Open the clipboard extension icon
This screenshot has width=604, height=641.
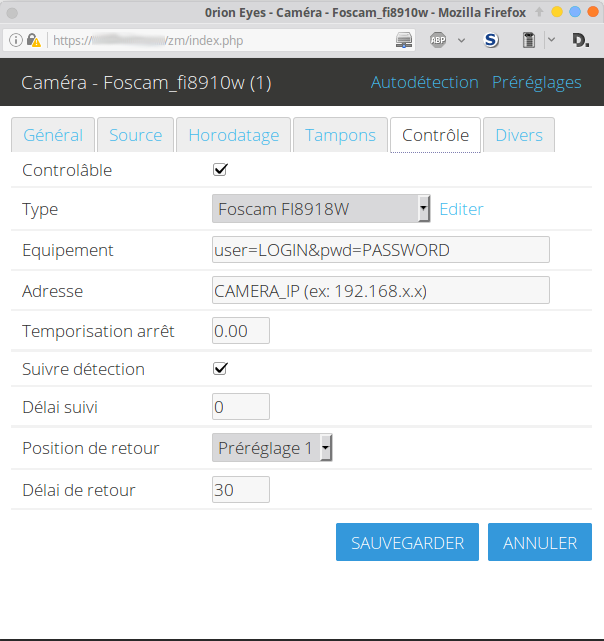[529, 40]
